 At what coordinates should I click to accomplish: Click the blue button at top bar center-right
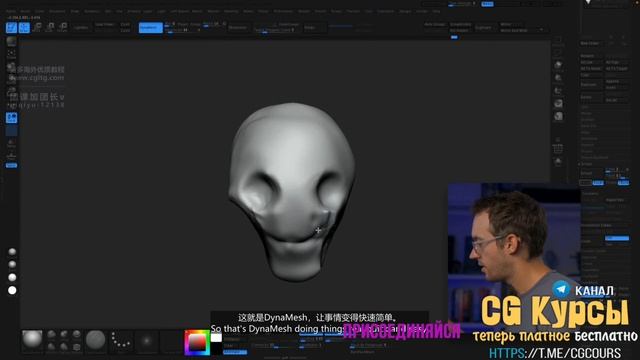coord(487,4)
